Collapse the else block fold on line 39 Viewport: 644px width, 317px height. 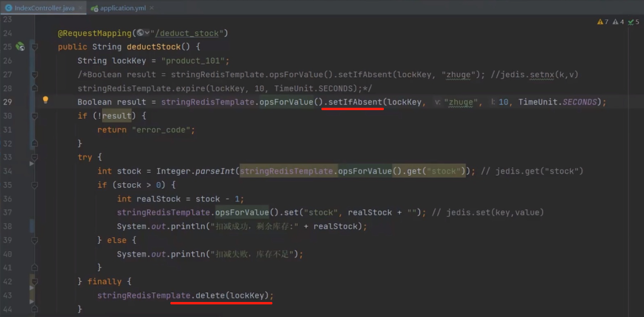pos(35,240)
